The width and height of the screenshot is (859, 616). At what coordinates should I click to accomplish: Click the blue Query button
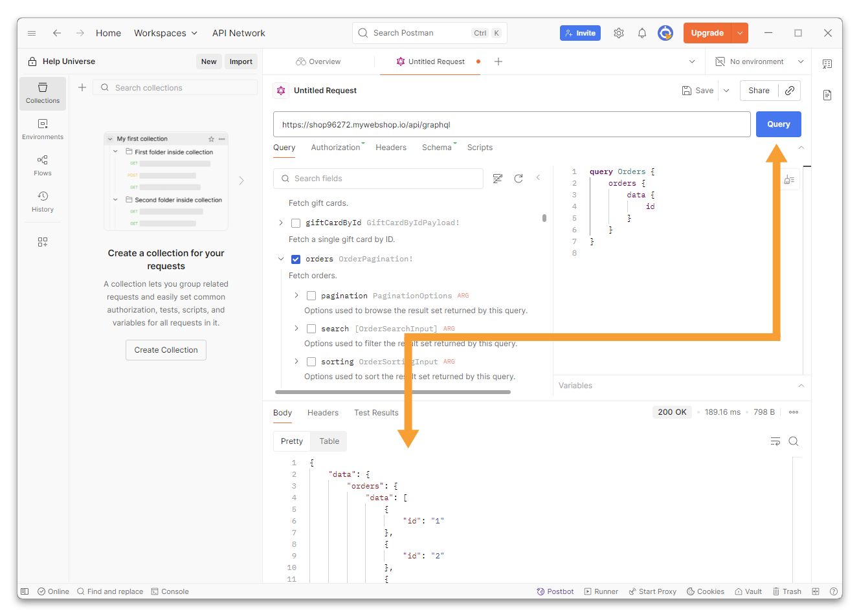(778, 124)
